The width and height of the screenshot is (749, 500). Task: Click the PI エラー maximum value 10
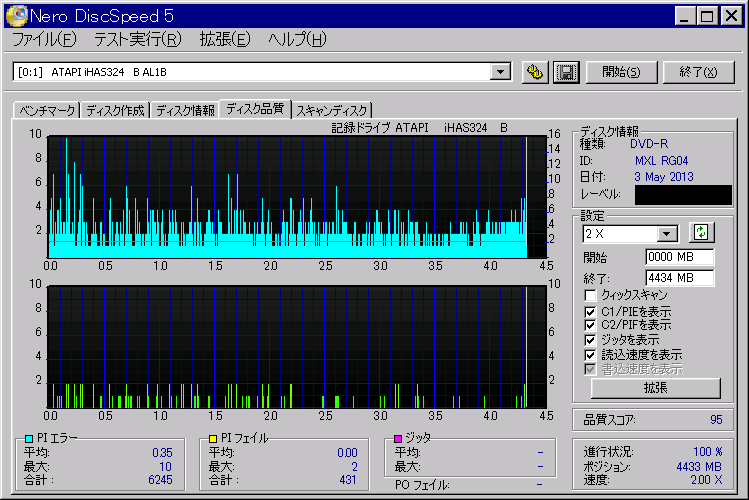(x=166, y=467)
